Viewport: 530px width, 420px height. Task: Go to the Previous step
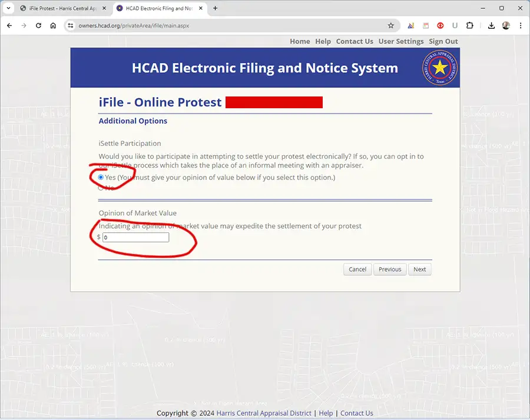pos(390,269)
